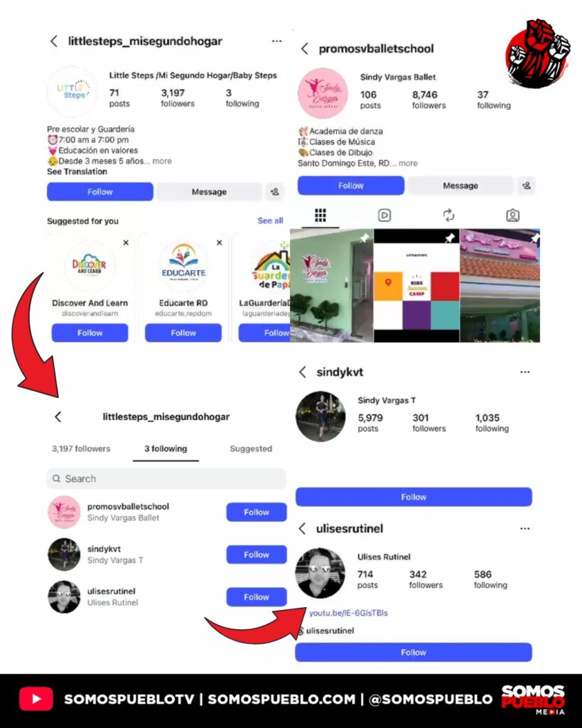Open the Kids Summer Camp post thumbnail
Screen dimensions: 582x728
pyautogui.click(x=416, y=286)
